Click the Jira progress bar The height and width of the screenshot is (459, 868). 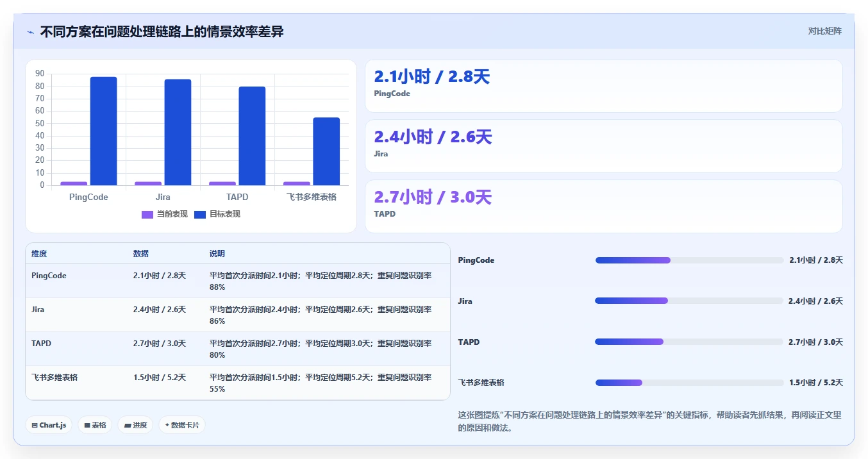(x=689, y=301)
